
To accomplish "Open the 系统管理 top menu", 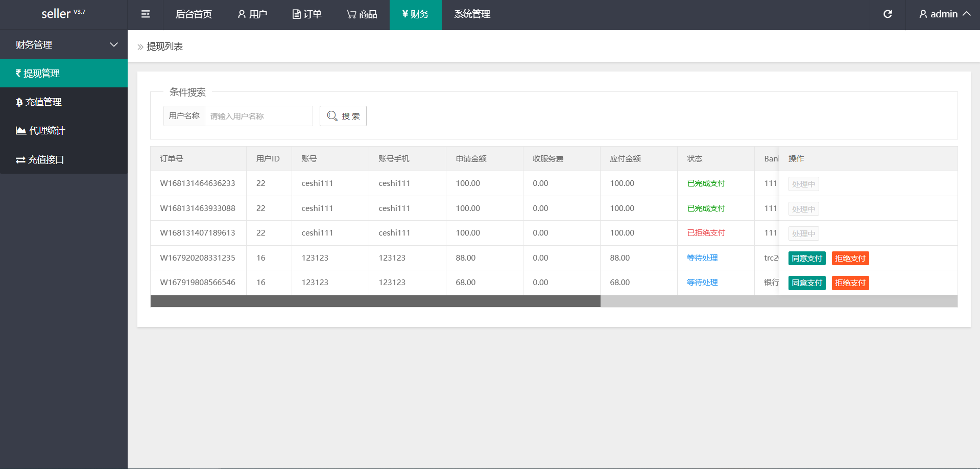I will (x=472, y=14).
